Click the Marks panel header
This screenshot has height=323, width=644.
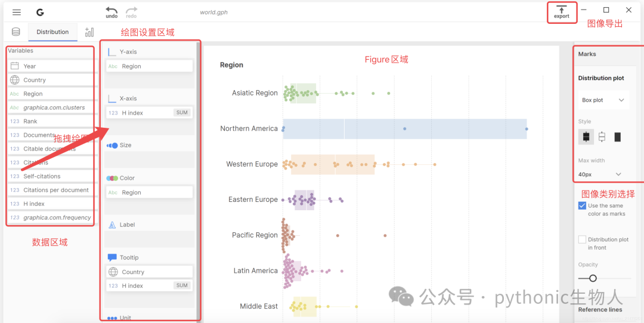tap(587, 54)
